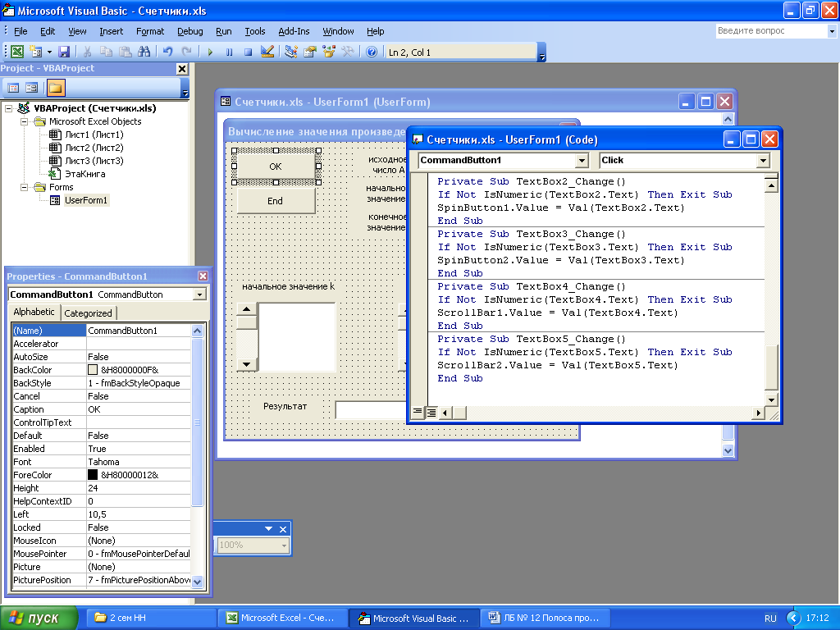
Task: Click the Copy icon in the toolbar
Action: point(106,52)
